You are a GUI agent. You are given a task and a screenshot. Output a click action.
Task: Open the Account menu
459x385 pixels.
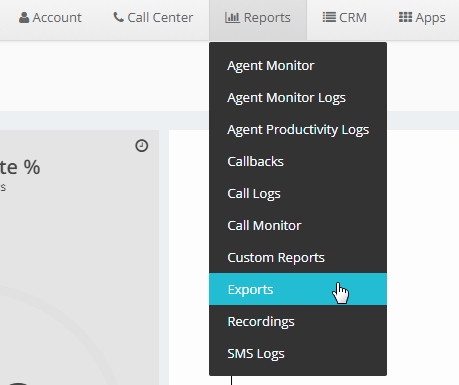point(50,18)
